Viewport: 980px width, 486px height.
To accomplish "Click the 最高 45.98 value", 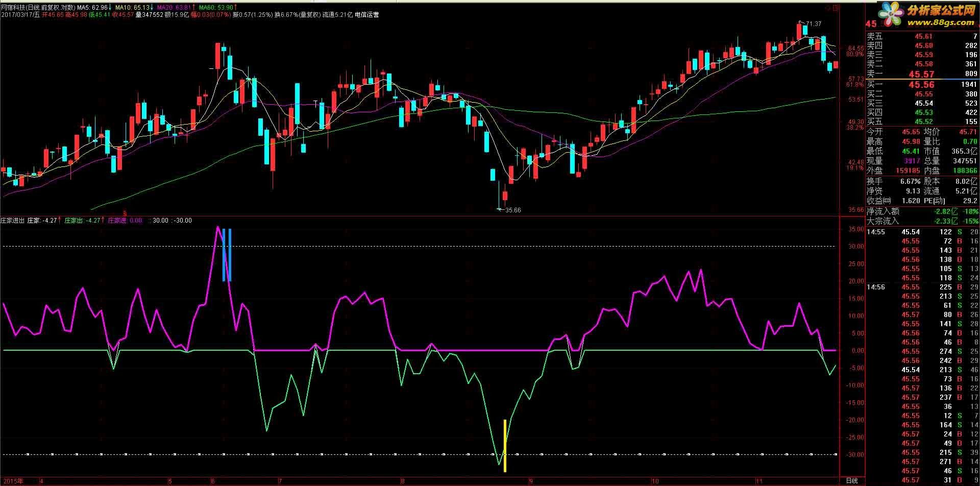I will tap(911, 141).
